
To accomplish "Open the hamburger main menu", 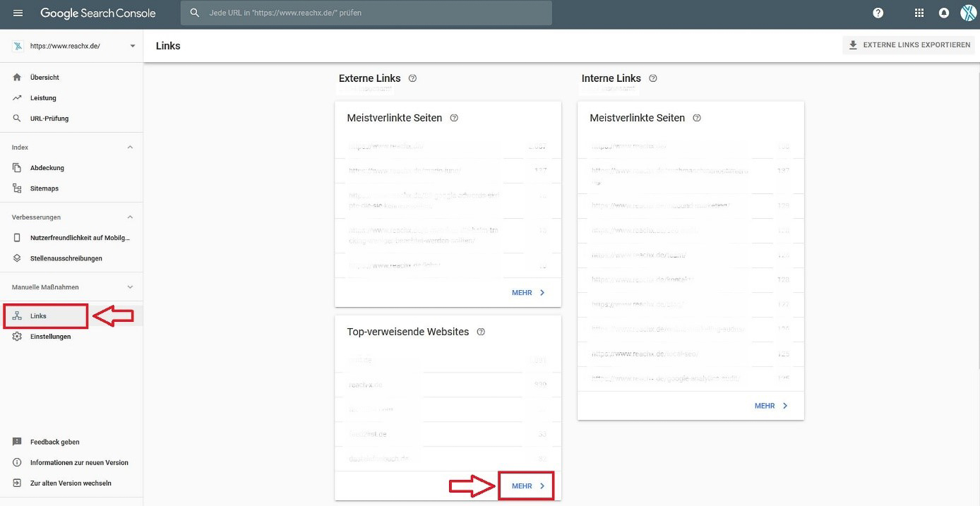I will pyautogui.click(x=18, y=13).
